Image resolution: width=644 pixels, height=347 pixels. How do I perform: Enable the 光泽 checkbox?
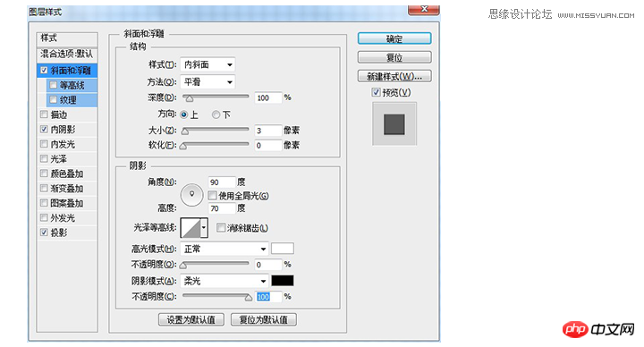pos(44,158)
